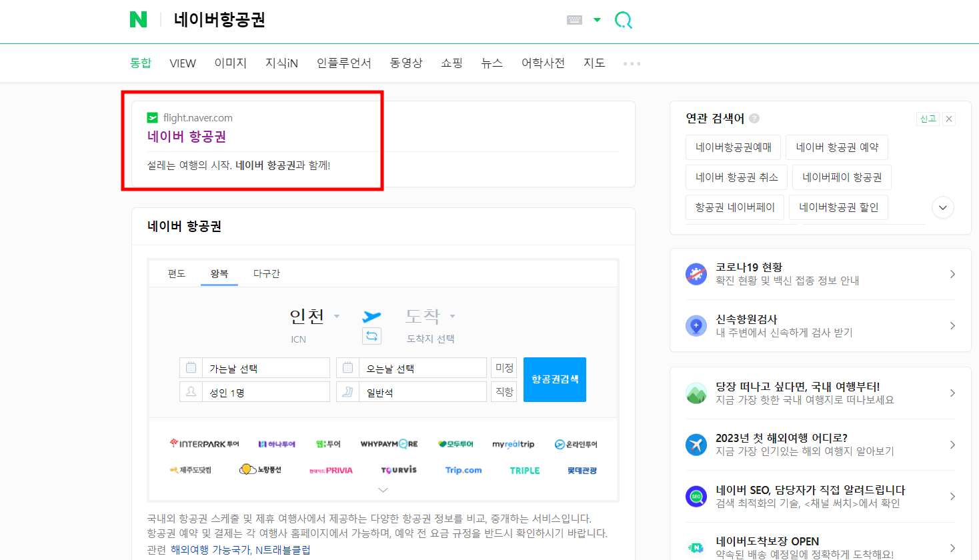Screen dimensions: 979x560
Task: Select the 통합 tab
Action: pyautogui.click(x=141, y=63)
